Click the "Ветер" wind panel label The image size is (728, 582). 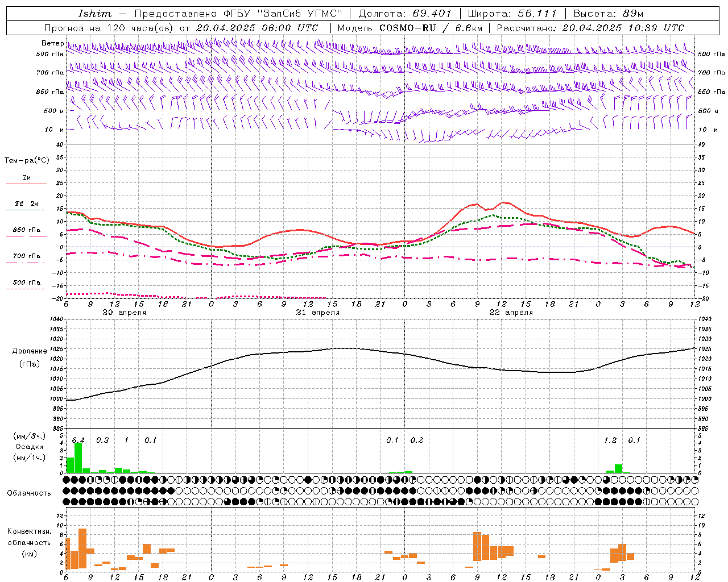tap(52, 43)
